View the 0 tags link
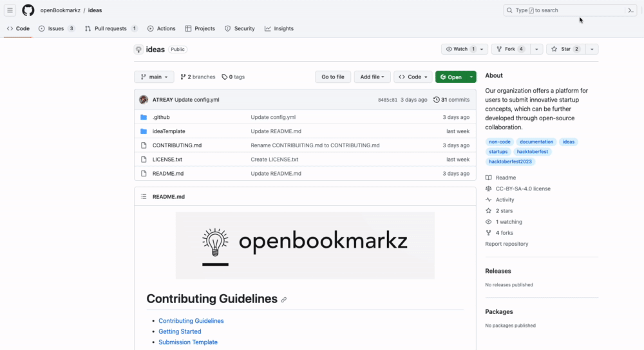Viewport: 644px width, 350px height. (233, 77)
